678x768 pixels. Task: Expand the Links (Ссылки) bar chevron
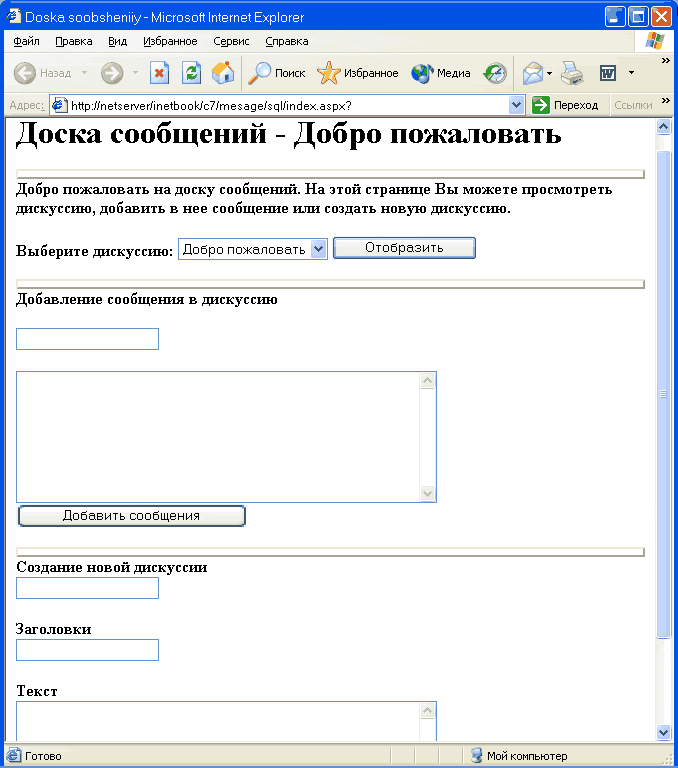coord(665,100)
